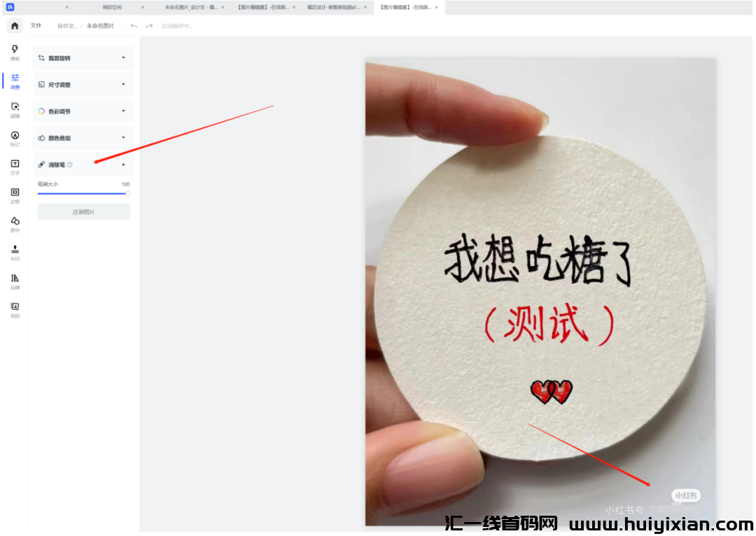756x536 pixels.
Task: Select the 文字 (text) tool
Action: pyautogui.click(x=15, y=167)
